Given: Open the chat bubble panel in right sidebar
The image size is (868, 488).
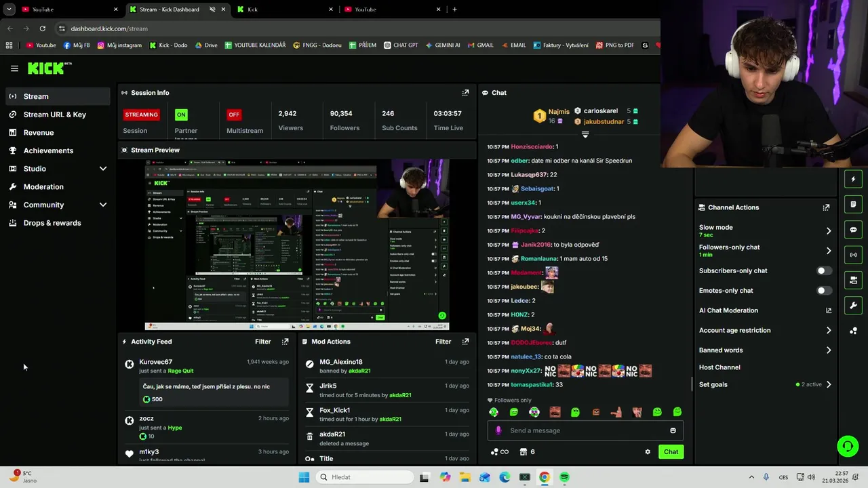Looking at the screenshot, I should tap(853, 230).
